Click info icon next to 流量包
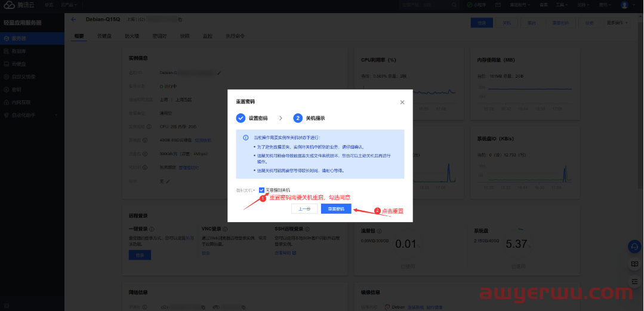644x311 pixels. pos(378,231)
